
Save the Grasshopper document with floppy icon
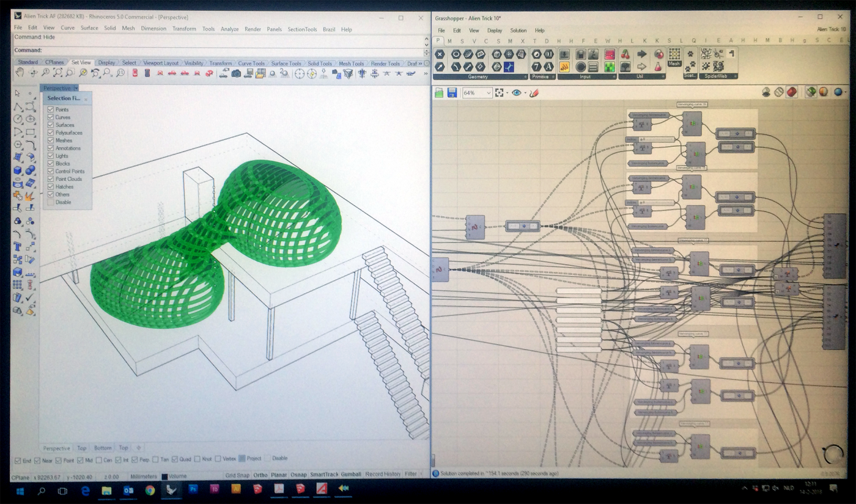pos(452,93)
